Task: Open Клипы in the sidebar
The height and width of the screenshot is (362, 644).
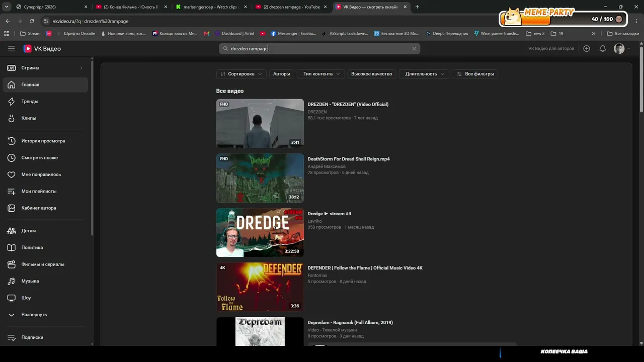Action: (45, 118)
